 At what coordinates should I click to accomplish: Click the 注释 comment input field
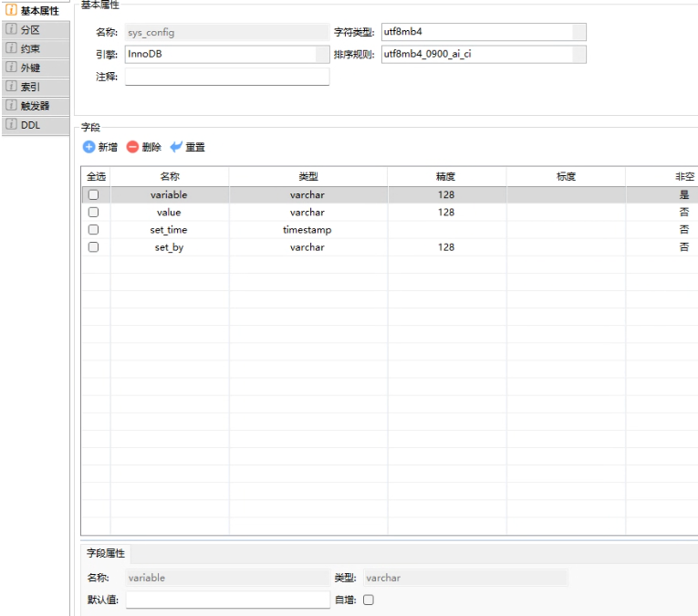(226, 77)
